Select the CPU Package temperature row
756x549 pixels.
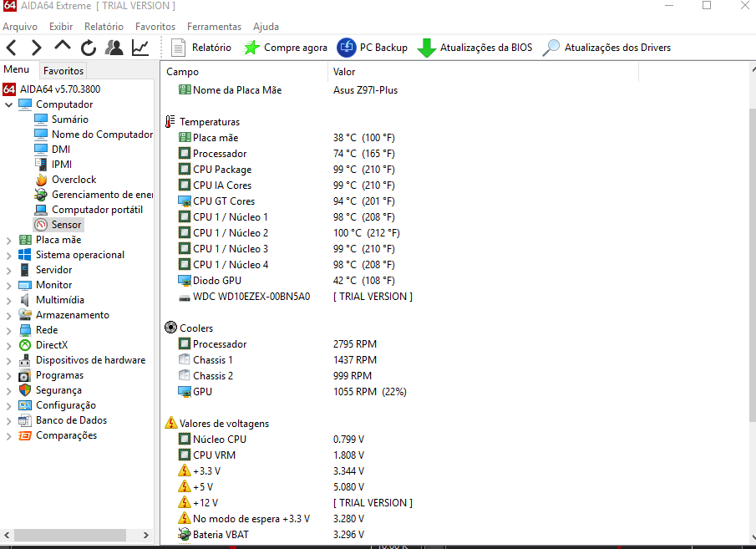[287, 170]
